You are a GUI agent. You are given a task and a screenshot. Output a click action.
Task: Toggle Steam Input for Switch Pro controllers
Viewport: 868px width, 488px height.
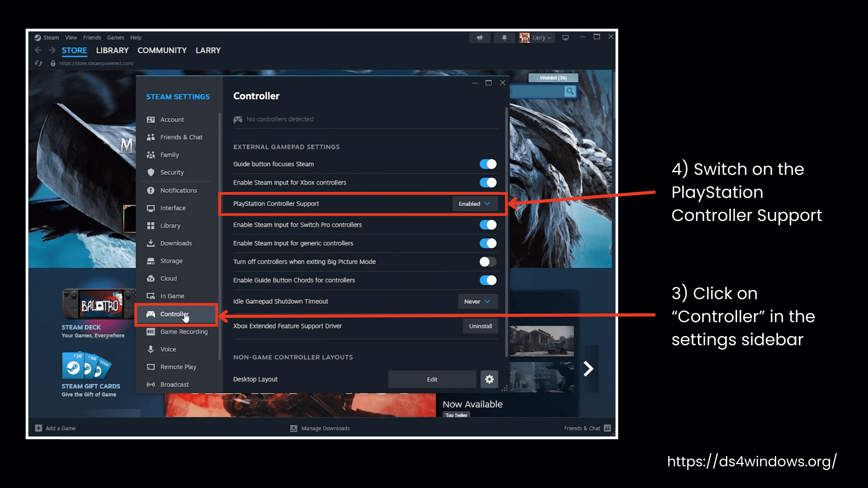coord(488,225)
